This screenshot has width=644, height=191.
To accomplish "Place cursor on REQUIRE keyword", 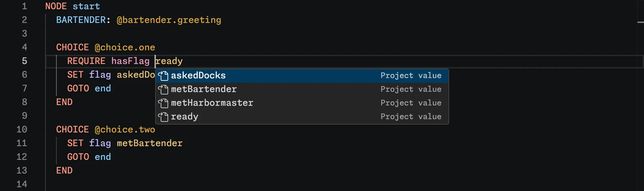I will pos(86,61).
